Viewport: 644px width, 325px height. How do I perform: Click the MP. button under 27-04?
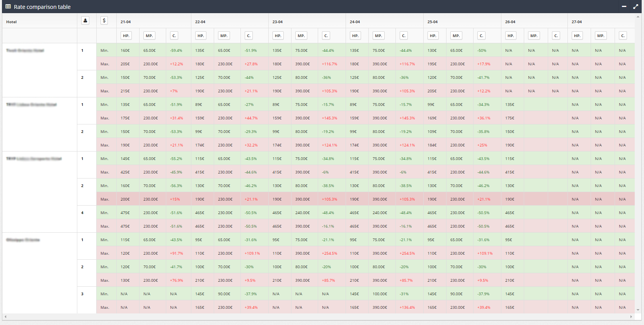click(601, 36)
